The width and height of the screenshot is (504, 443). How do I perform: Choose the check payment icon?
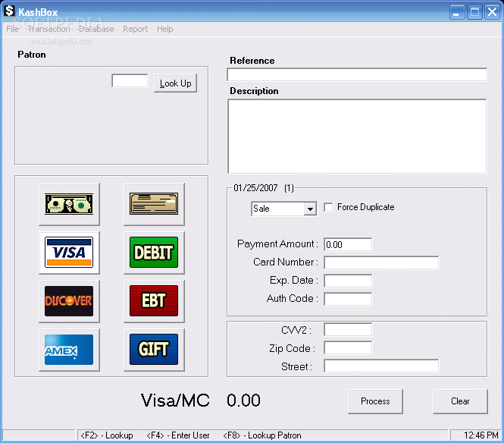click(154, 204)
